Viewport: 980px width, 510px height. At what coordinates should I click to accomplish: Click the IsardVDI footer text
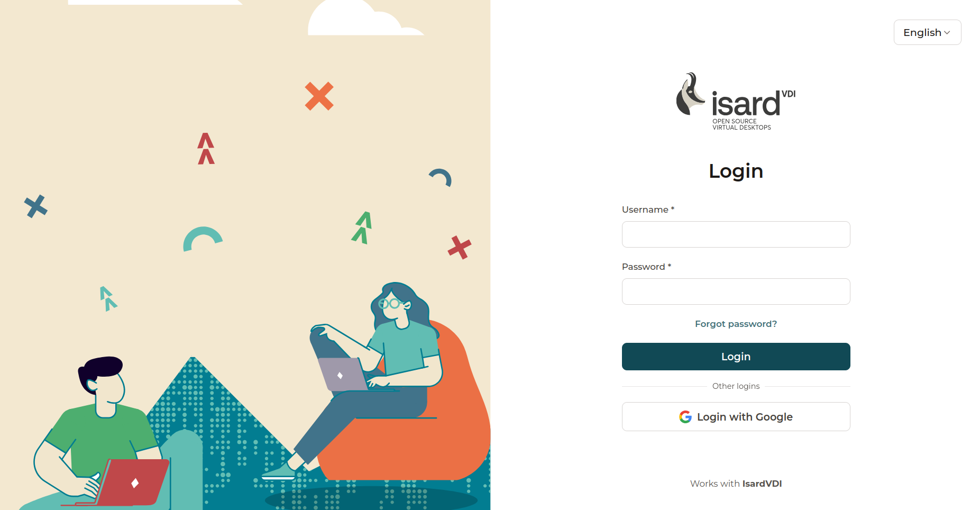click(762, 484)
